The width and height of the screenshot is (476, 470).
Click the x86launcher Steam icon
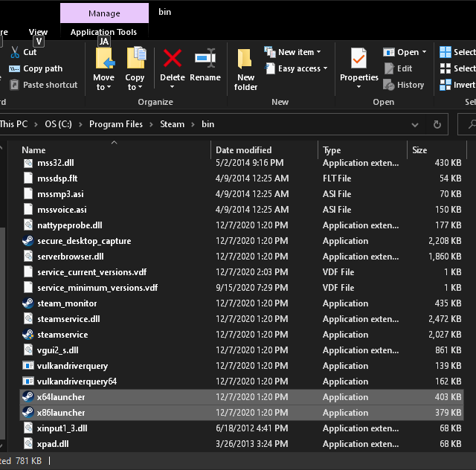28,412
